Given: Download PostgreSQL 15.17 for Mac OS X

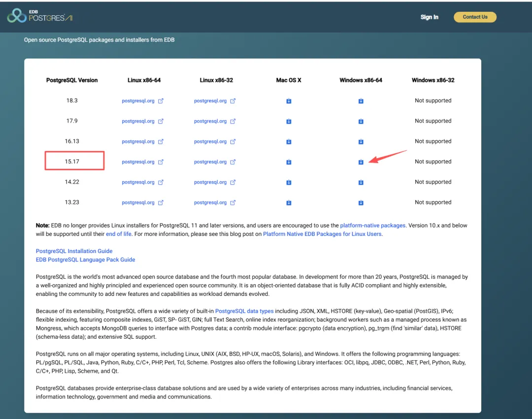Looking at the screenshot, I should pos(289,162).
